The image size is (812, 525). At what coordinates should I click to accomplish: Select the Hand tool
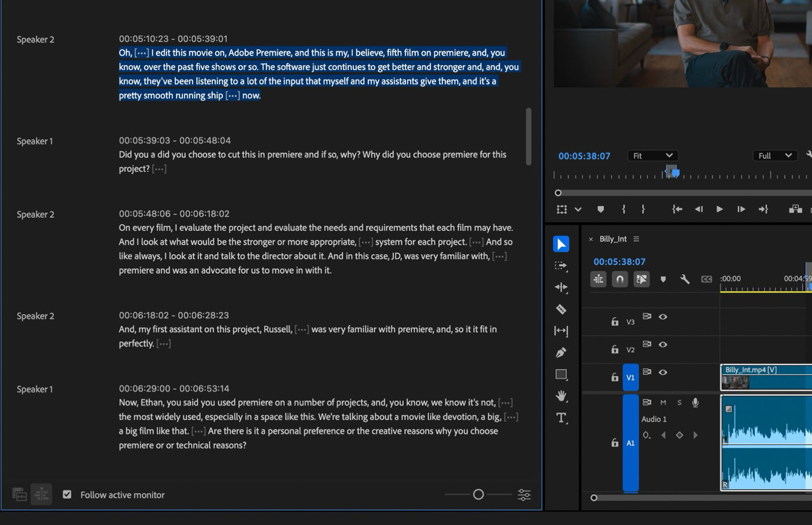pyautogui.click(x=561, y=396)
